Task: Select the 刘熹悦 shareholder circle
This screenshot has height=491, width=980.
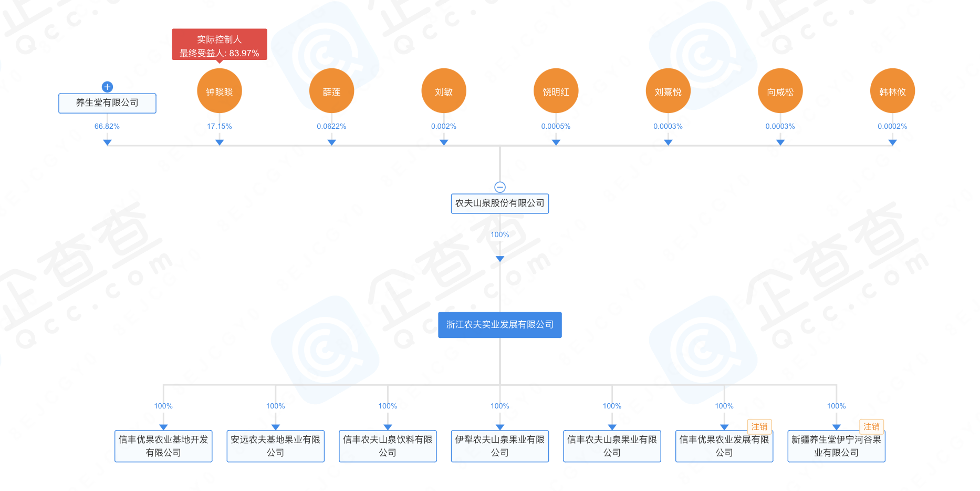Action: (668, 91)
